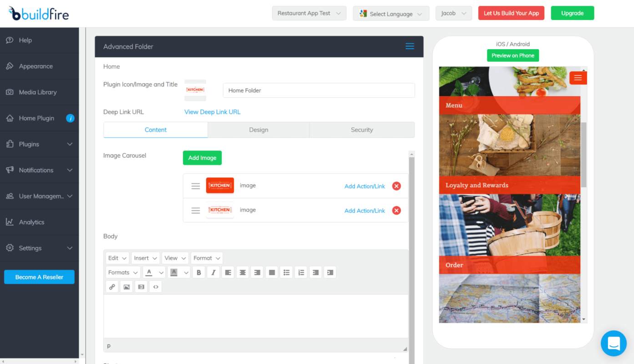Add Action/Link to first carousel image
This screenshot has height=364, width=634.
tap(365, 186)
